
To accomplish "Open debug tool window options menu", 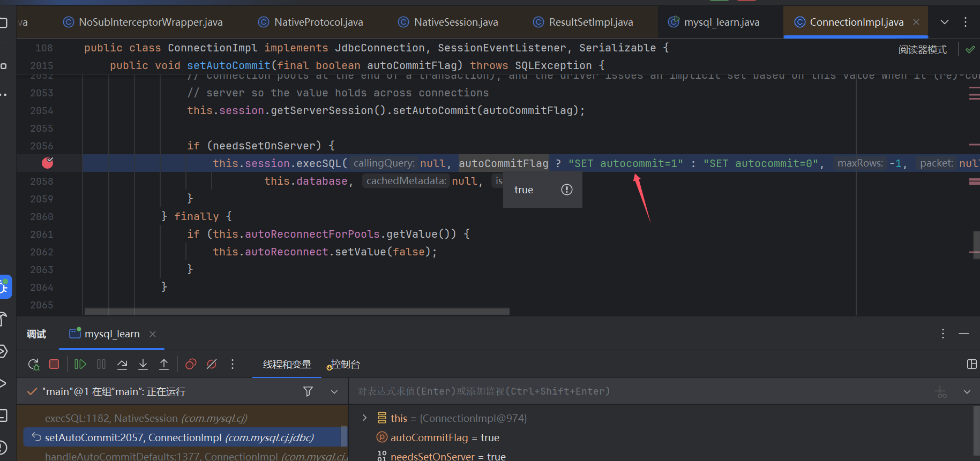I will point(943,334).
